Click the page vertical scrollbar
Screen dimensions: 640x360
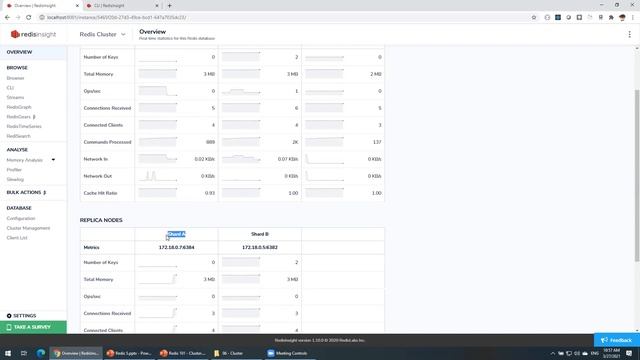637,176
